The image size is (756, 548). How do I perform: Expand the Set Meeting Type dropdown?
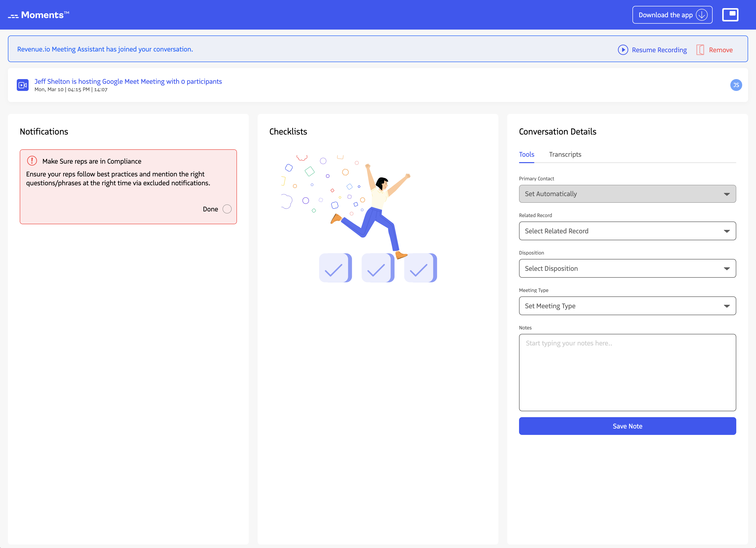(627, 306)
